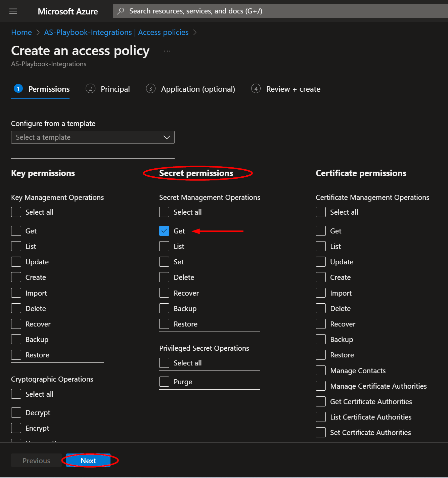Click the Privileged Secret Operations label
448x478 pixels.
[x=204, y=348]
